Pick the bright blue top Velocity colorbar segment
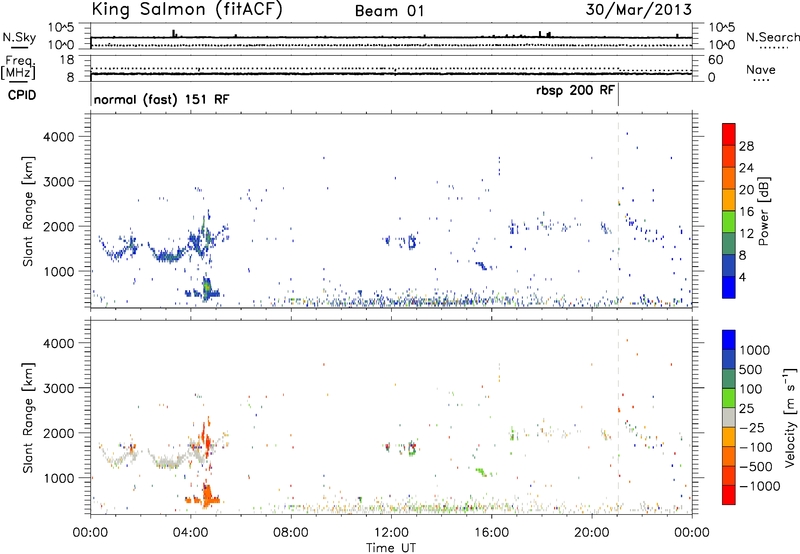The height and width of the screenshot is (554, 800). (729, 340)
